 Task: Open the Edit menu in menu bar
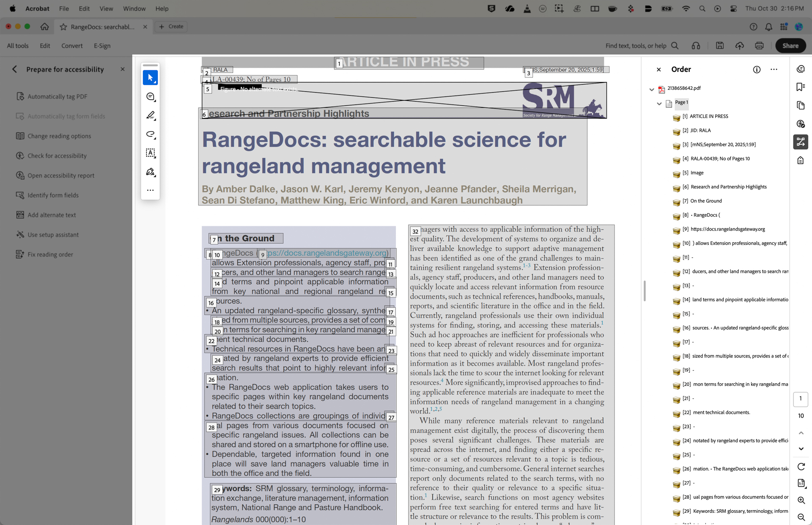[x=84, y=8]
